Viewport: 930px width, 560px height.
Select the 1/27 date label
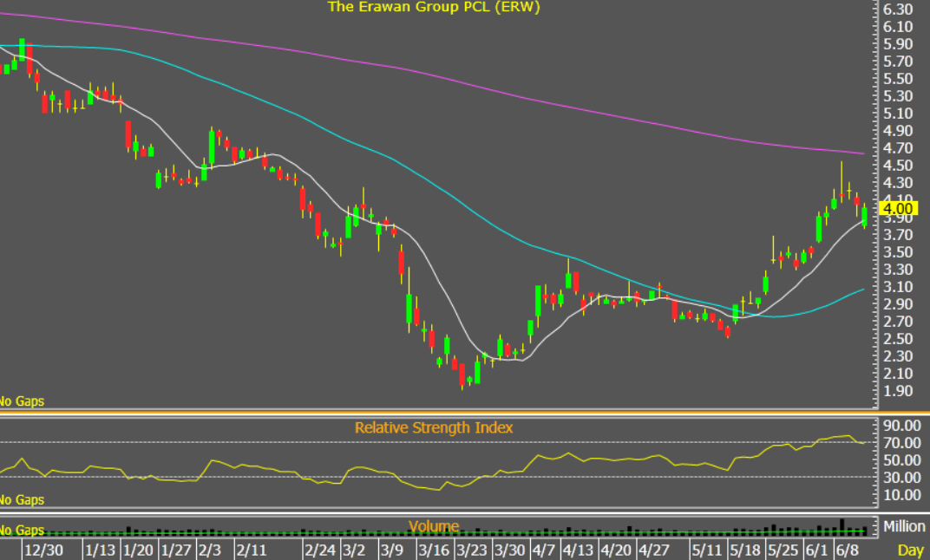[176, 550]
